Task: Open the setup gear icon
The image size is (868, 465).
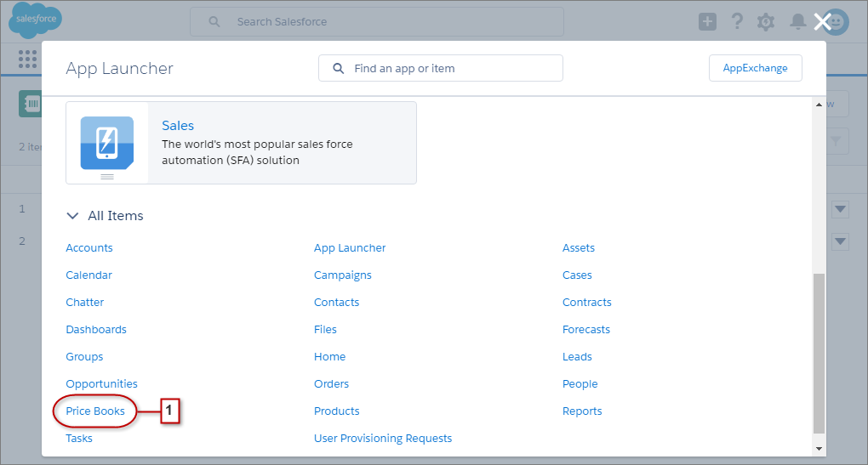Action: [x=766, y=22]
